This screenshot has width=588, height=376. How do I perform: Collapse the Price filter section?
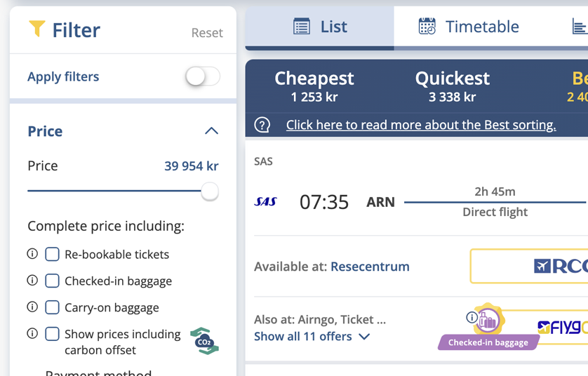pos(211,131)
